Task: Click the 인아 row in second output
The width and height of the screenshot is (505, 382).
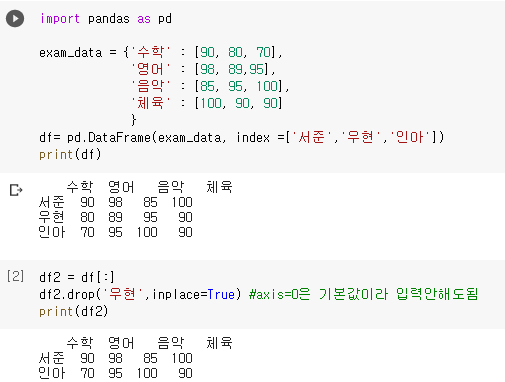Action: click(x=116, y=373)
